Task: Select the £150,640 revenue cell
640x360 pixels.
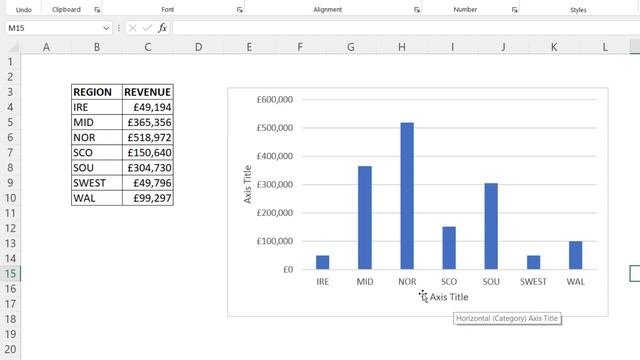Action: 148,153
